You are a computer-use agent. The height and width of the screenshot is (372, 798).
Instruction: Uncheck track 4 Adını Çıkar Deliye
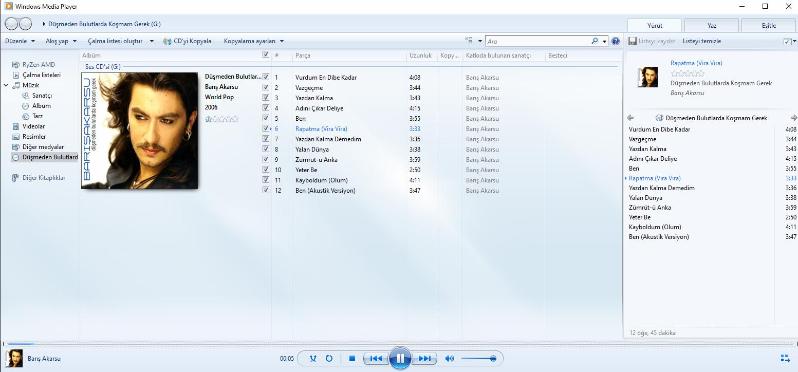click(265, 108)
